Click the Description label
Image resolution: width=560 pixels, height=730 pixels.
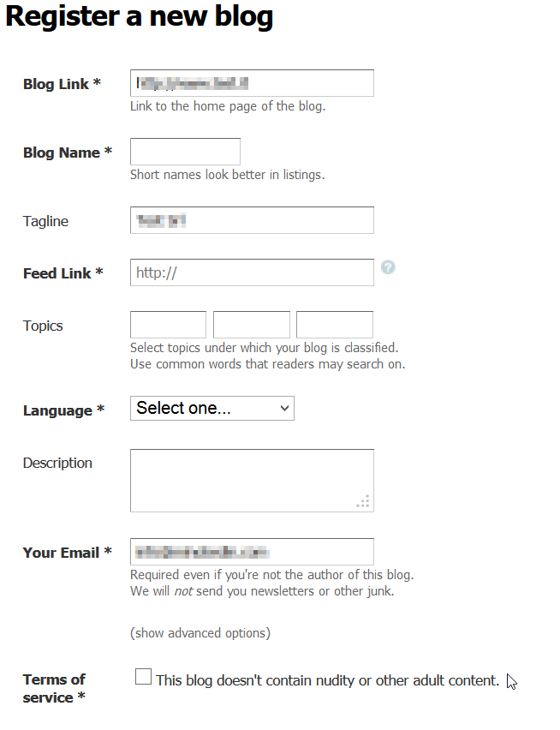[x=57, y=463]
